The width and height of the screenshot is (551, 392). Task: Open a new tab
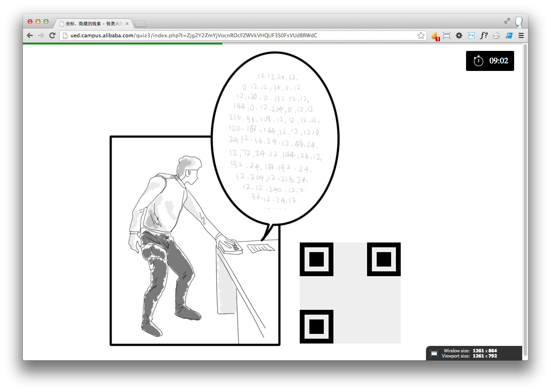point(140,24)
